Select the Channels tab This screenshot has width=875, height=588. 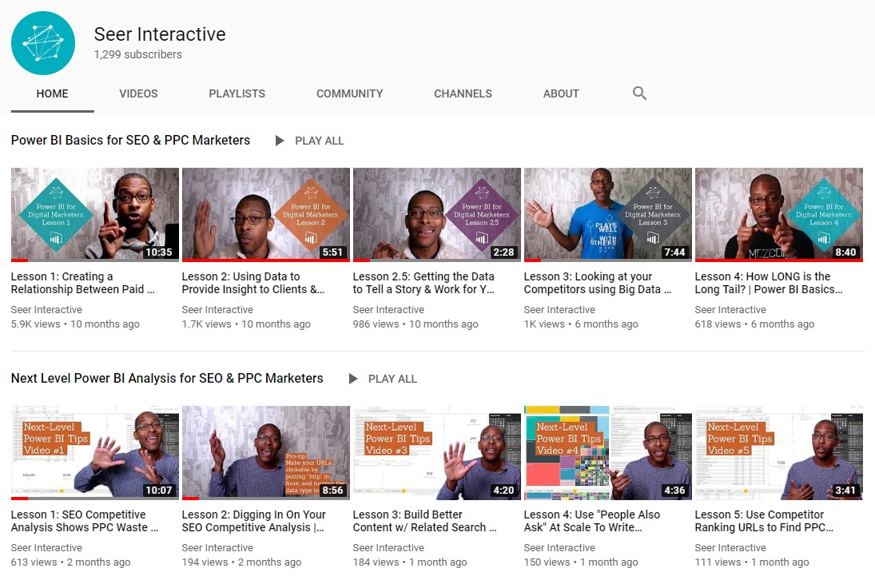(x=463, y=93)
